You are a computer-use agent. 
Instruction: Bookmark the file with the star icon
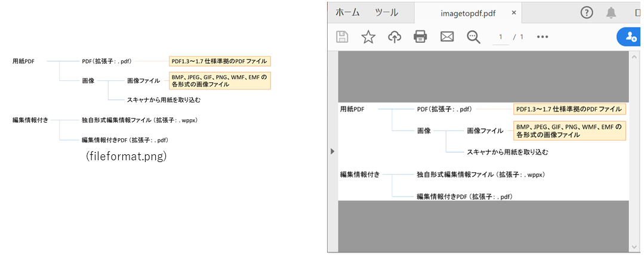(x=368, y=37)
